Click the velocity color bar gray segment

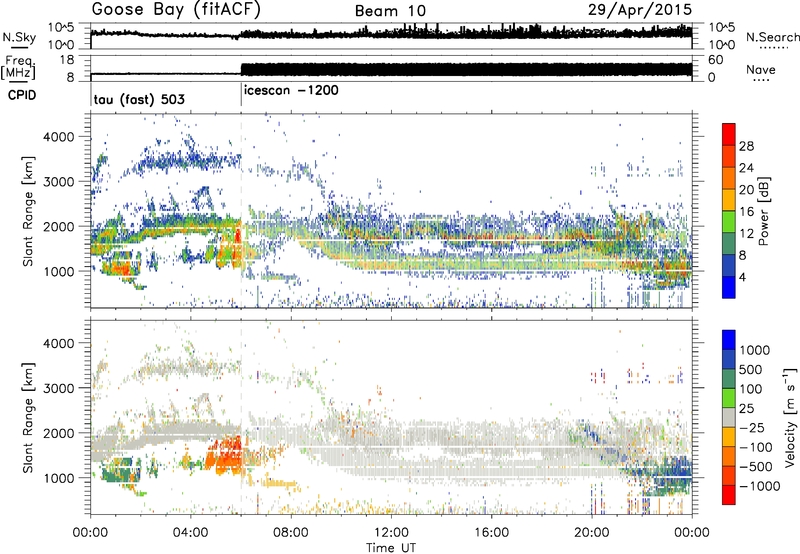(x=729, y=418)
